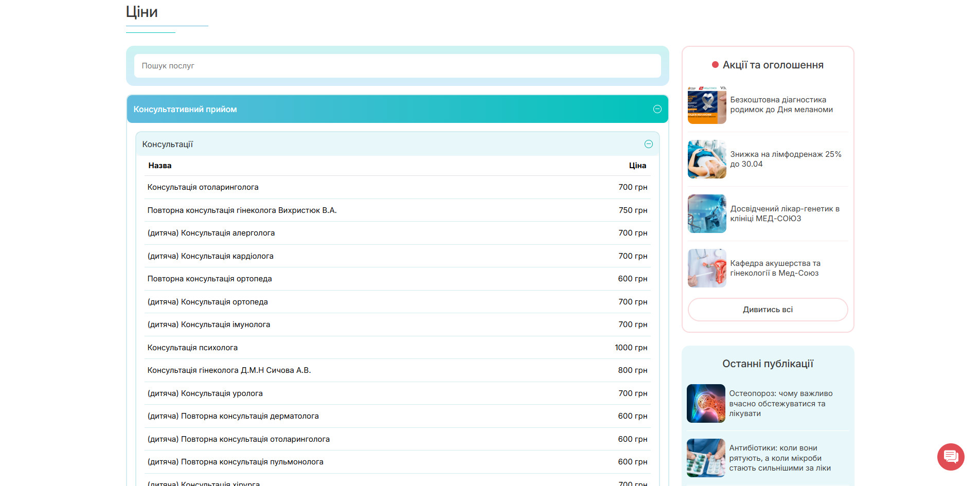Image resolution: width=980 pixels, height=486 pixels.
Task: Select the Консультація психолога price row
Action: pyautogui.click(x=397, y=348)
